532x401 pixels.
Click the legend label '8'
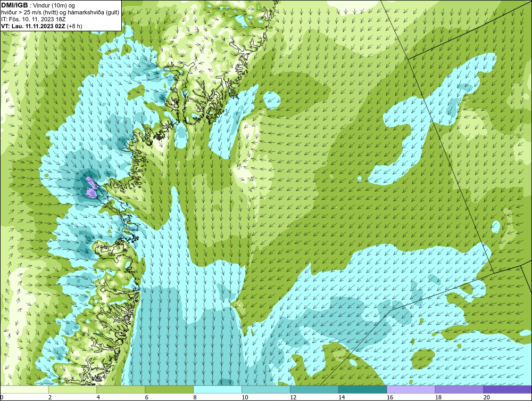coord(195,397)
